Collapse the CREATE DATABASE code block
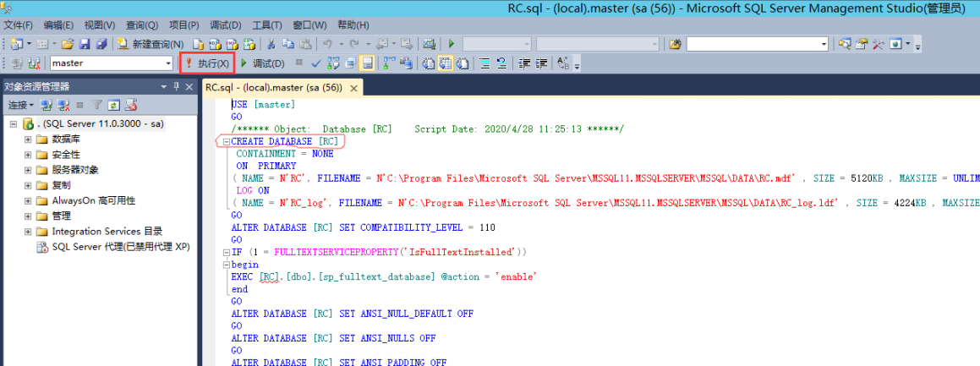 226,141
